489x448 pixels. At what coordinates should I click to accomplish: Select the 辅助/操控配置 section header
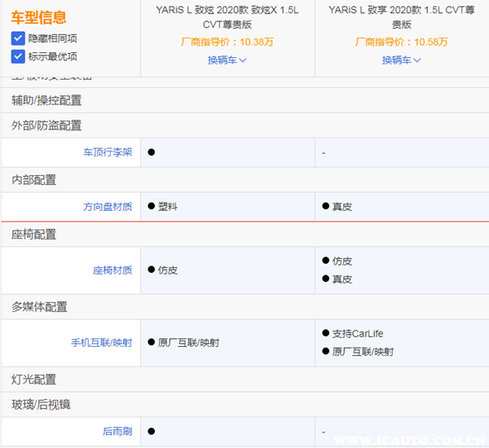tap(46, 100)
